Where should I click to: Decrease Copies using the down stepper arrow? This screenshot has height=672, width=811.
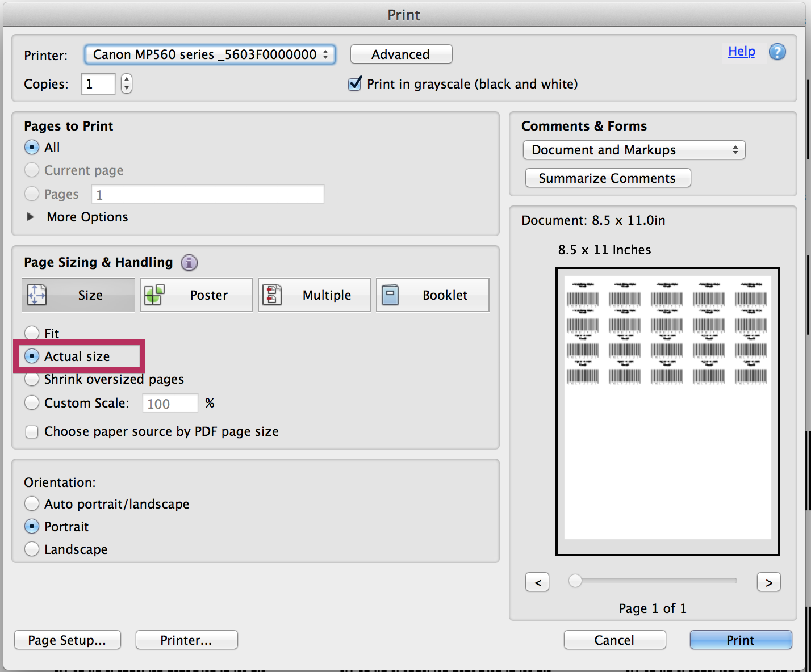coord(126,89)
